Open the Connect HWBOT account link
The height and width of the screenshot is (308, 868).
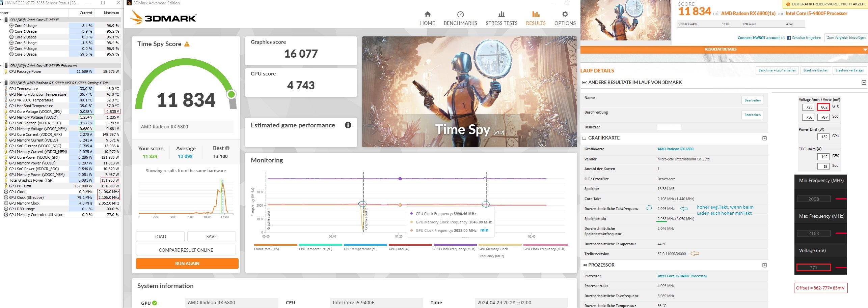click(x=759, y=38)
